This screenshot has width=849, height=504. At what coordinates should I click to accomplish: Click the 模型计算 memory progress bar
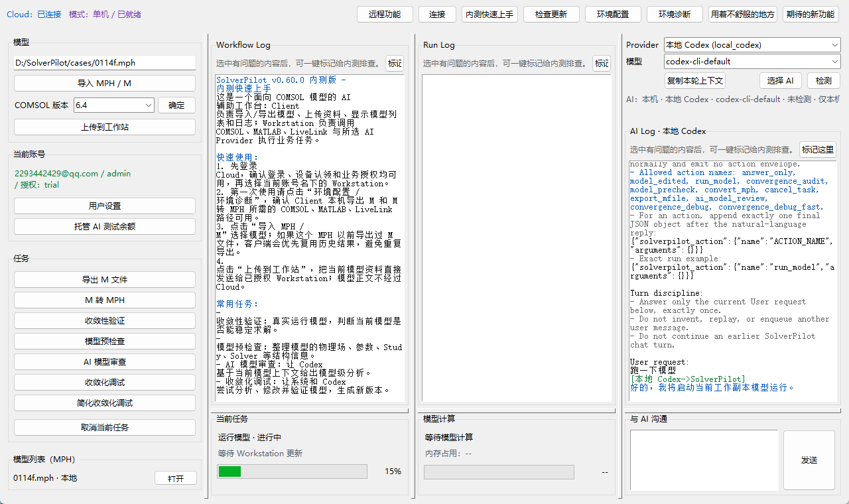[x=499, y=472]
